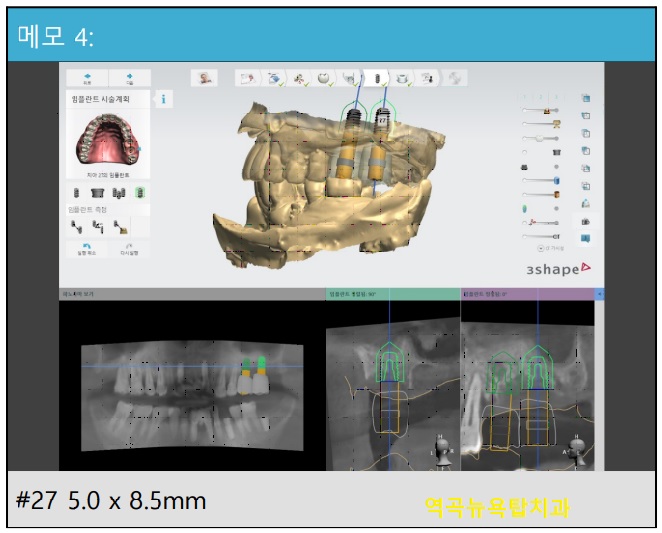Click the undo button
This screenshot has width=662, height=533.
coord(87,249)
